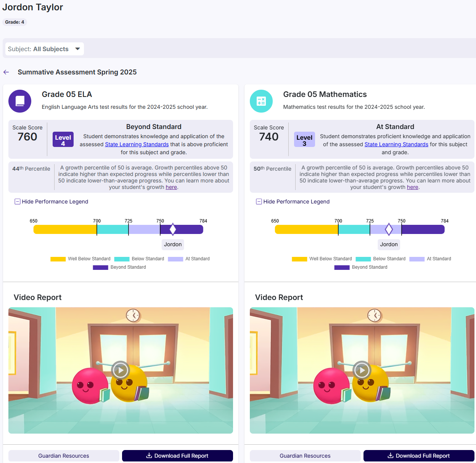Click the ELA Level 4 badge

click(x=63, y=140)
